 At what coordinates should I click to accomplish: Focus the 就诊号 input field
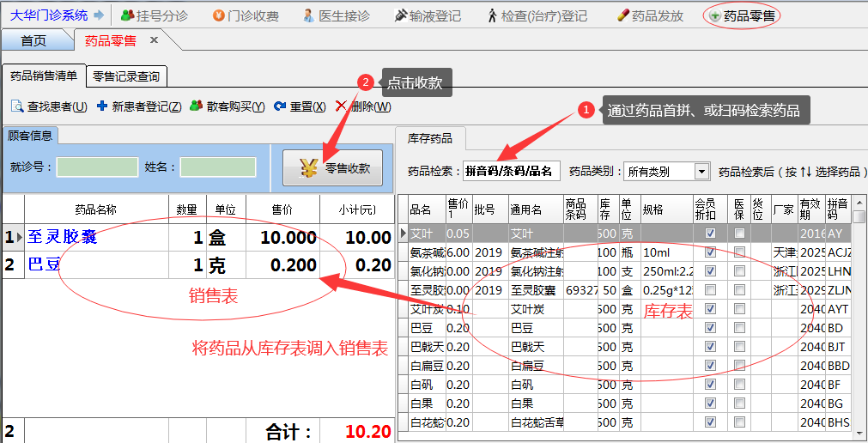click(97, 167)
